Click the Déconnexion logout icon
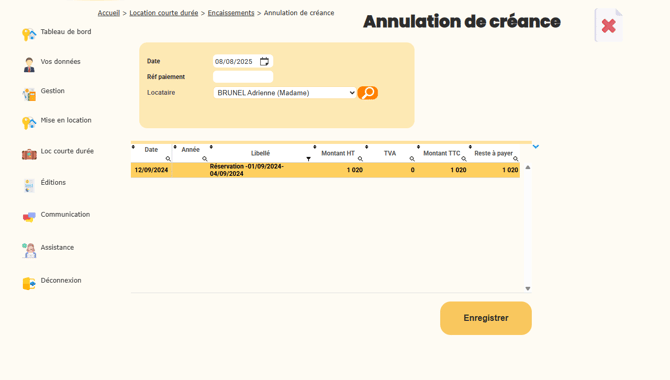This screenshot has width=670, height=380. 29,283
